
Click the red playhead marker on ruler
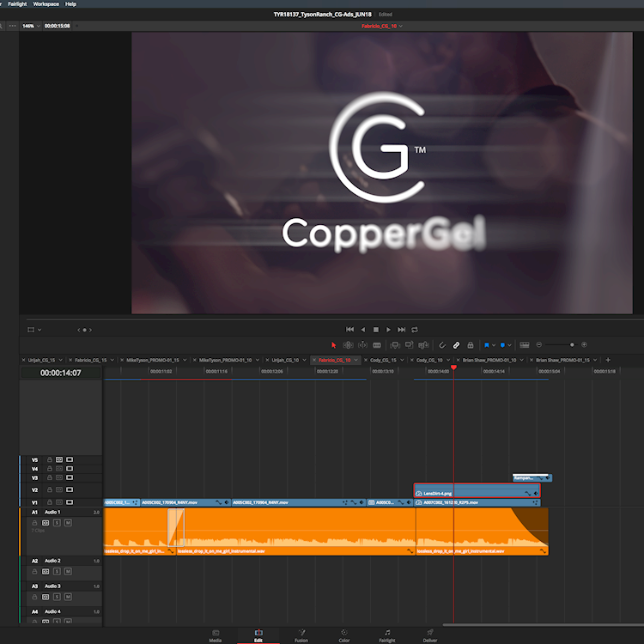click(x=453, y=368)
